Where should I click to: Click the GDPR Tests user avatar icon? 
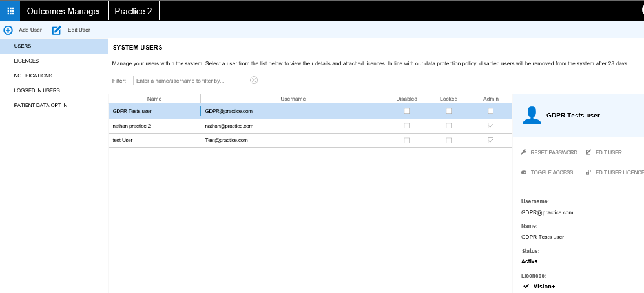point(532,115)
